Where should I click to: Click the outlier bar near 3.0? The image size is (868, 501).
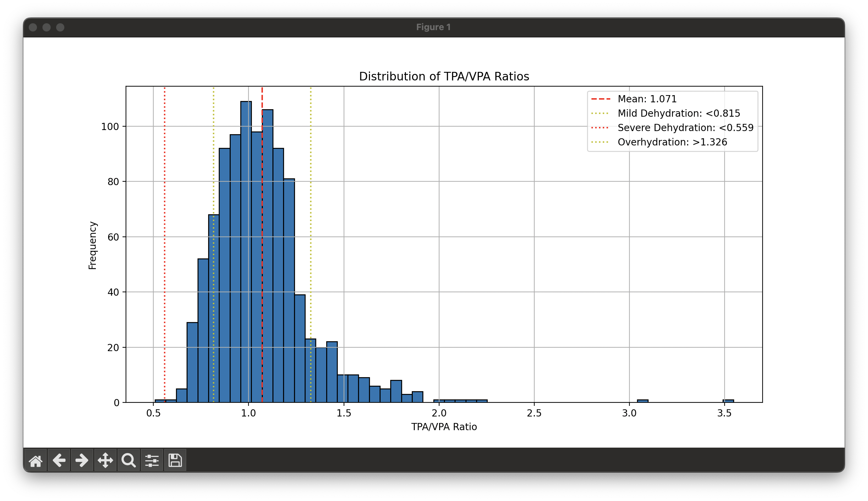tap(642, 401)
